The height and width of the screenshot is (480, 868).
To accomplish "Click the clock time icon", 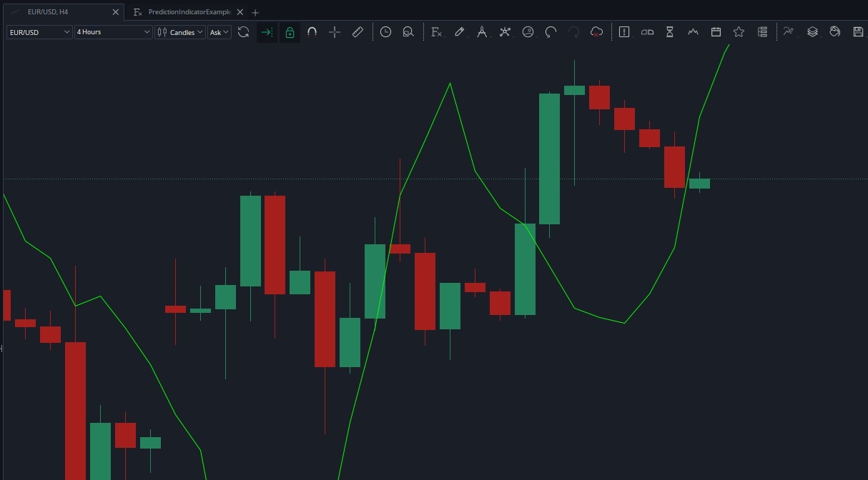I will point(385,32).
